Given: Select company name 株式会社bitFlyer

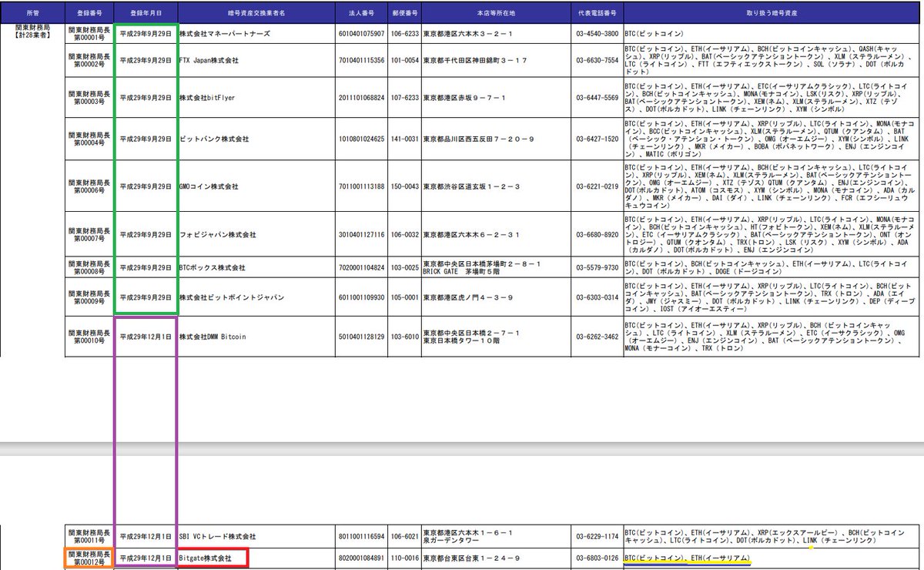Looking at the screenshot, I should click(207, 98).
